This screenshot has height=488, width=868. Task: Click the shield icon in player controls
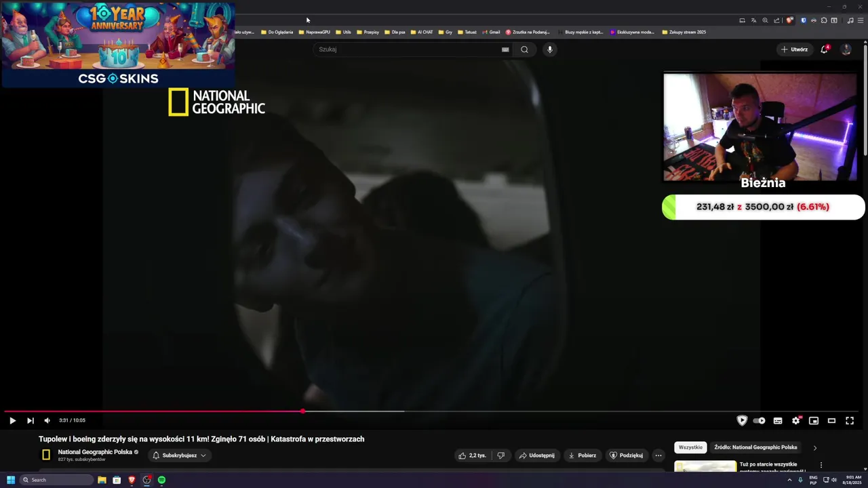(x=742, y=421)
